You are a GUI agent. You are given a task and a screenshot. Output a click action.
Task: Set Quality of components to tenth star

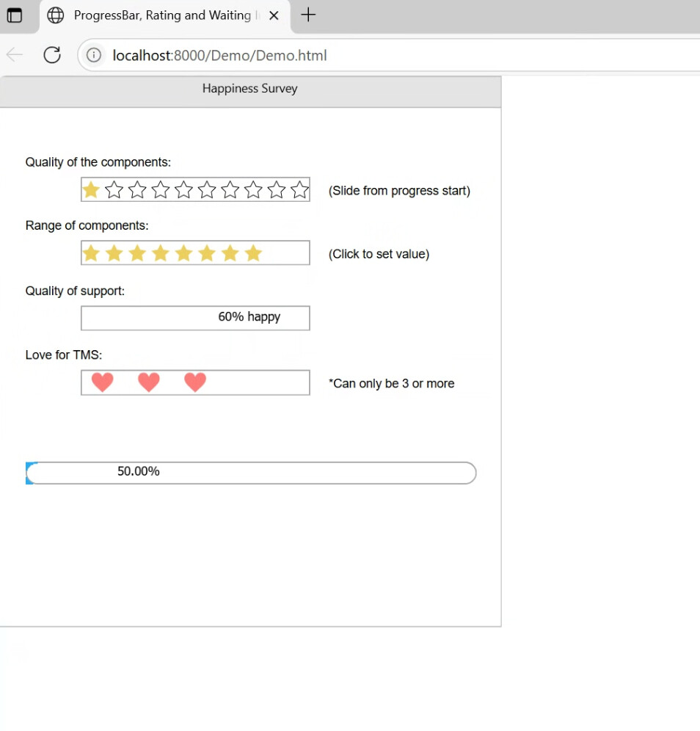tap(299, 190)
